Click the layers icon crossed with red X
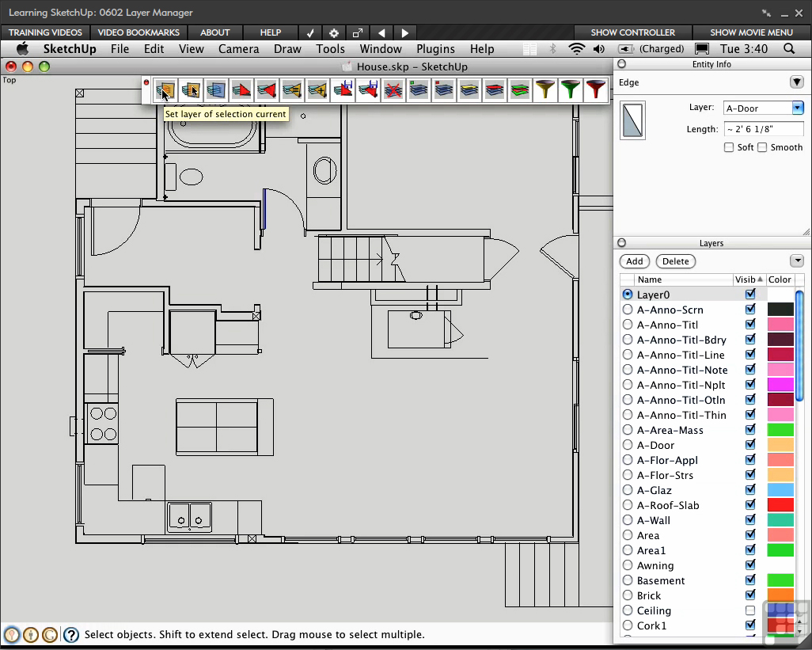This screenshot has width=812, height=650. (393, 90)
